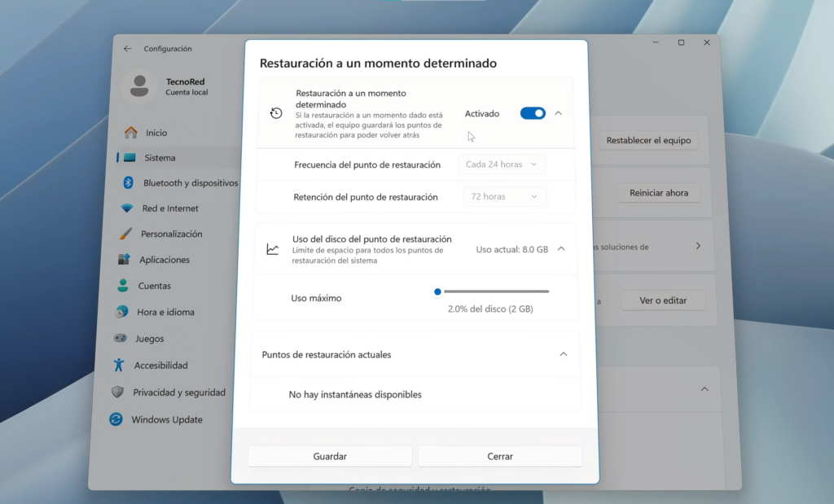Viewport: 834px width, 504px height.
Task: Click the back arrow in Configuración window
Action: (127, 48)
